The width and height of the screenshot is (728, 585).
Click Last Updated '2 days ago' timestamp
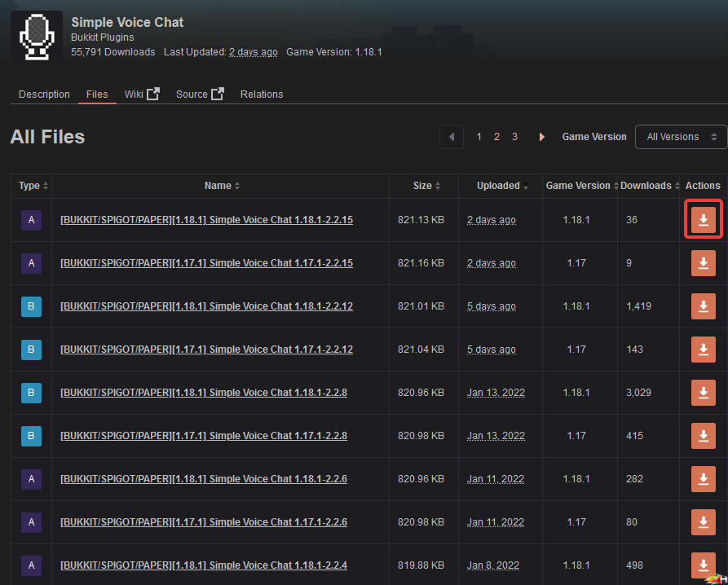pyautogui.click(x=253, y=52)
